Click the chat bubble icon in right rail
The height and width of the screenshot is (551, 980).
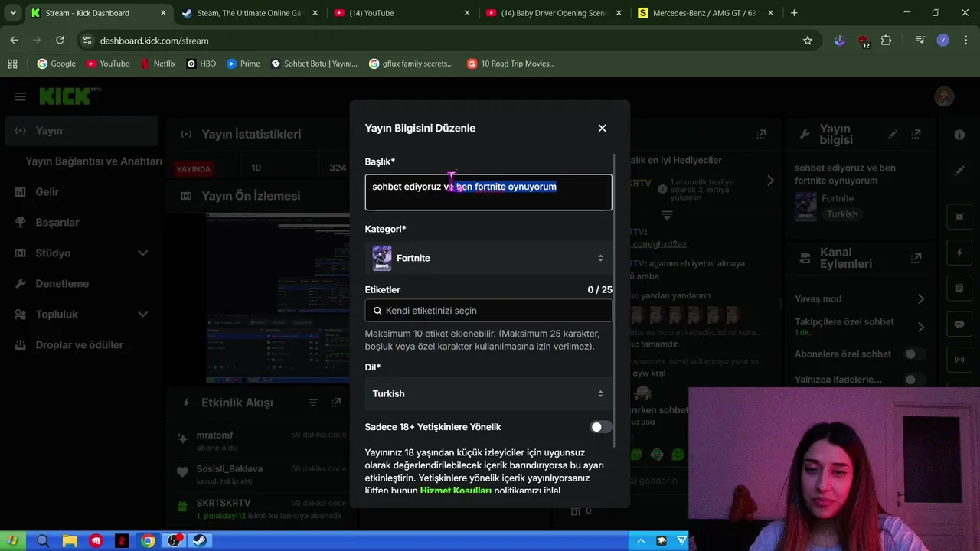tap(959, 324)
